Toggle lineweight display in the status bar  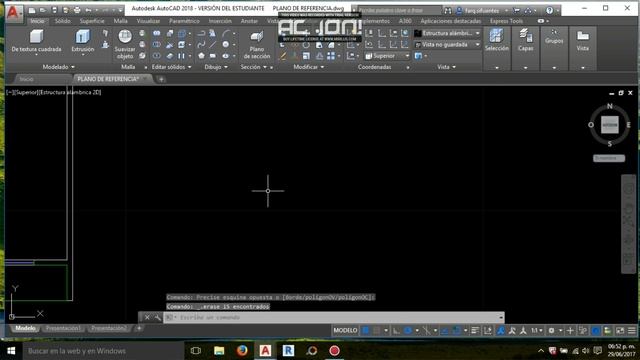coord(475,331)
